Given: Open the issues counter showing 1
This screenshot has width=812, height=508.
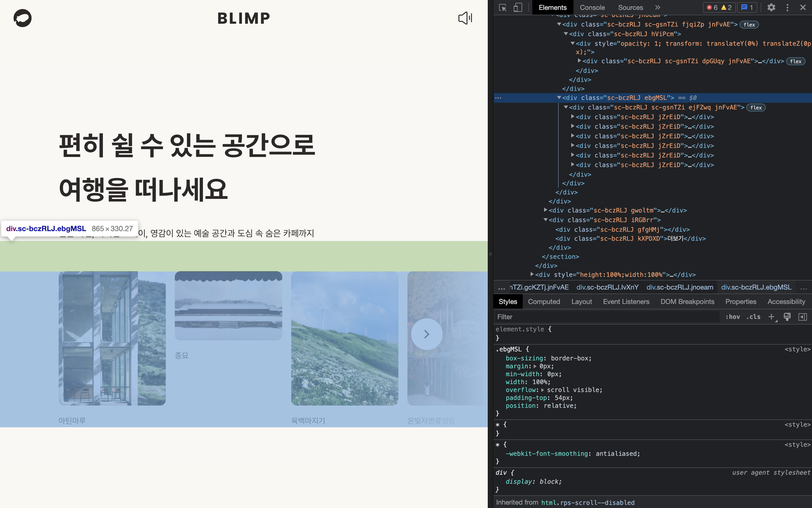Looking at the screenshot, I should tap(747, 7).
